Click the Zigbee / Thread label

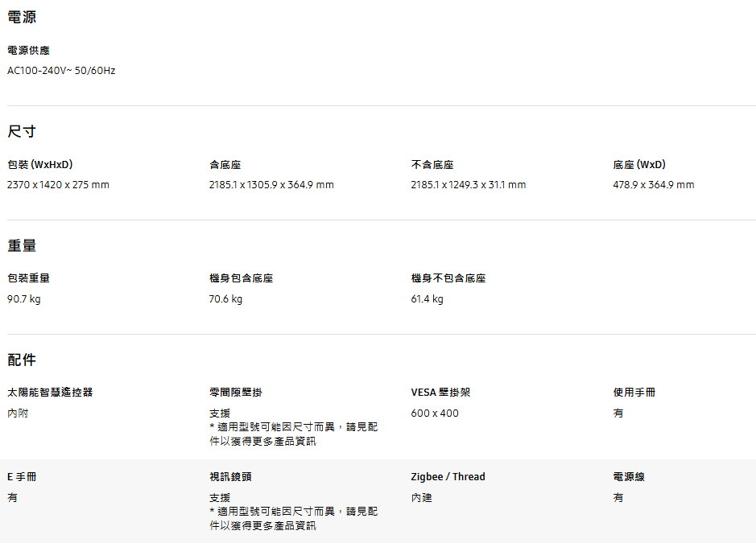tap(448, 477)
